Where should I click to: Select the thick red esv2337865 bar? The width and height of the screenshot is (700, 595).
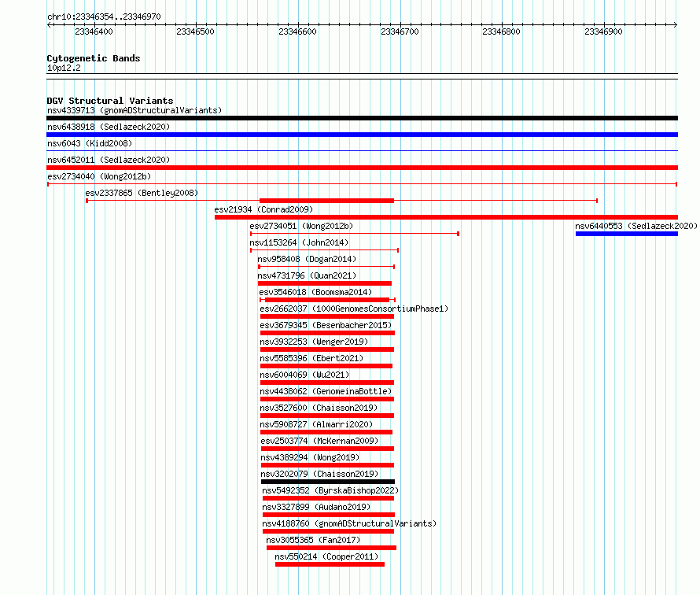[326, 201]
